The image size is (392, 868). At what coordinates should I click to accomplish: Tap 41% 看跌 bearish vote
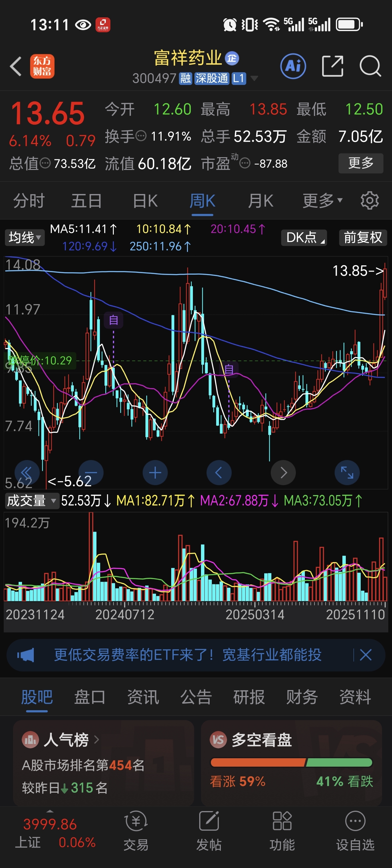click(345, 782)
